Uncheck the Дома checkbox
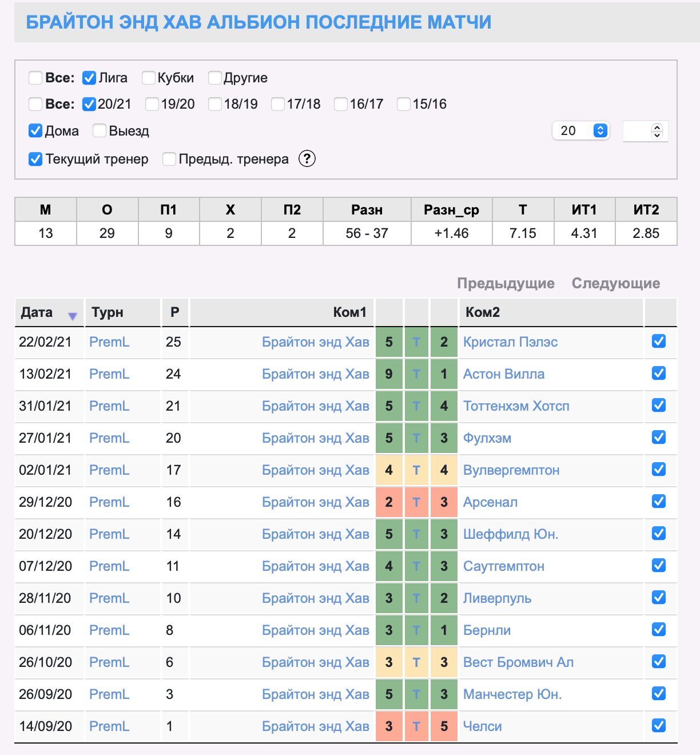The width and height of the screenshot is (700, 755). 35,131
